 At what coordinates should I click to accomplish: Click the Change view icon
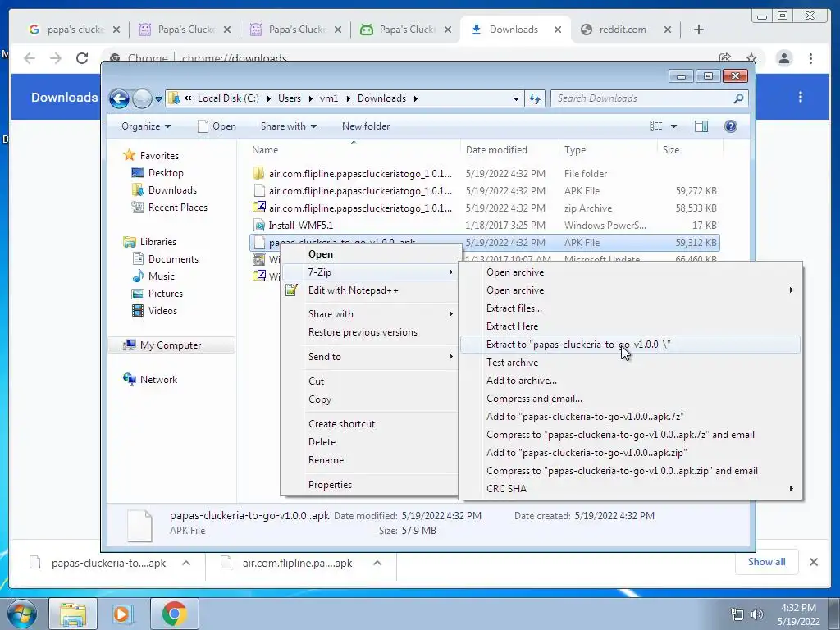[655, 126]
